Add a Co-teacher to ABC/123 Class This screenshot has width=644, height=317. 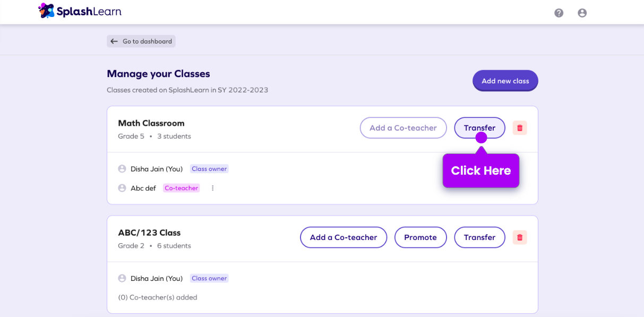pyautogui.click(x=344, y=237)
